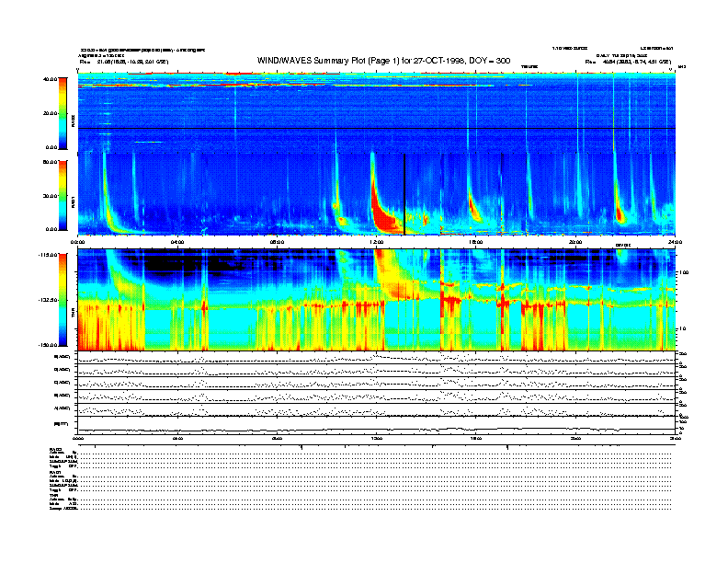Click the 08:00 time label under RAD1 panel
This screenshot has height=563, width=728.
pyautogui.click(x=277, y=242)
